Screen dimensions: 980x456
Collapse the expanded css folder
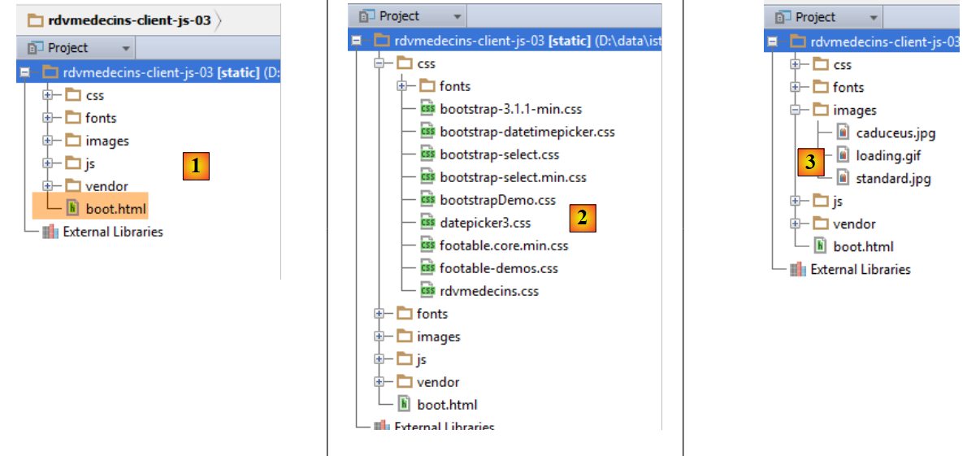(x=379, y=63)
